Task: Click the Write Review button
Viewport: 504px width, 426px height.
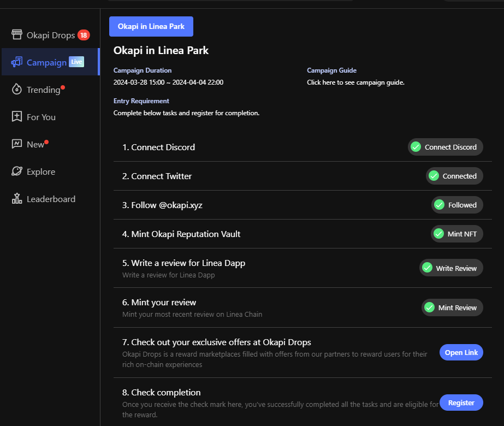Action: point(451,268)
